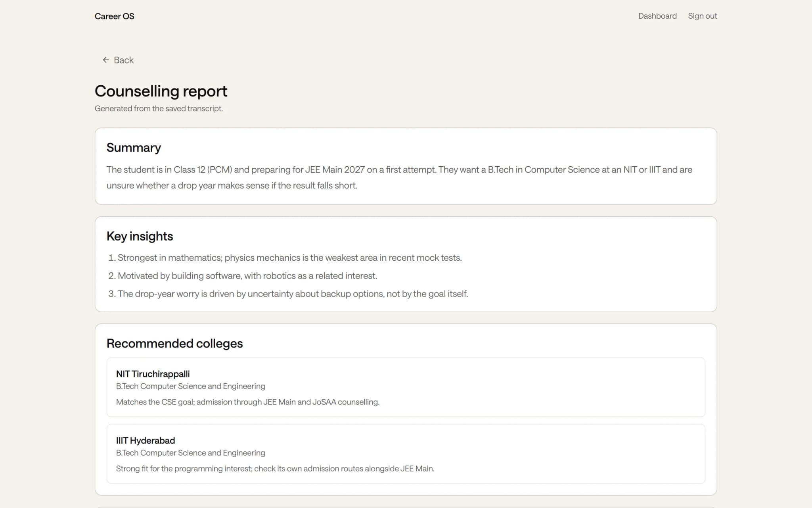Click the programme line under IIIT Hyderabad
Viewport: 812px width, 508px height.
(190, 453)
